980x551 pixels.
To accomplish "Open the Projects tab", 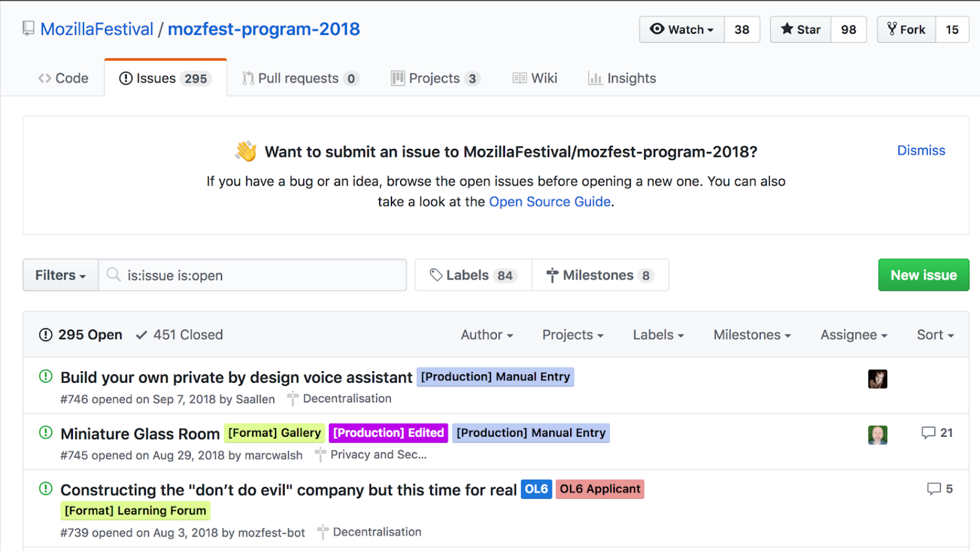I will [x=435, y=78].
